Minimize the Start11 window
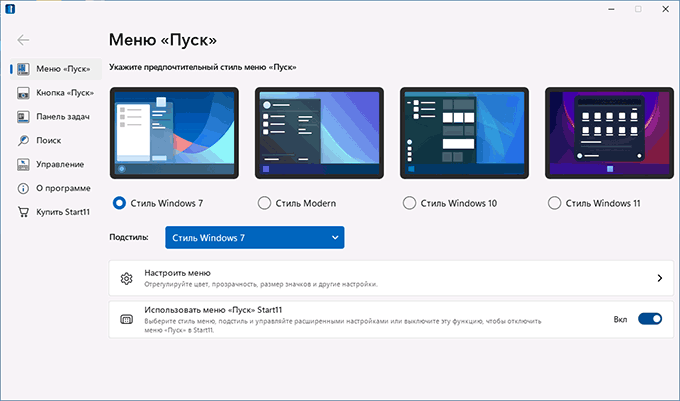 point(611,9)
